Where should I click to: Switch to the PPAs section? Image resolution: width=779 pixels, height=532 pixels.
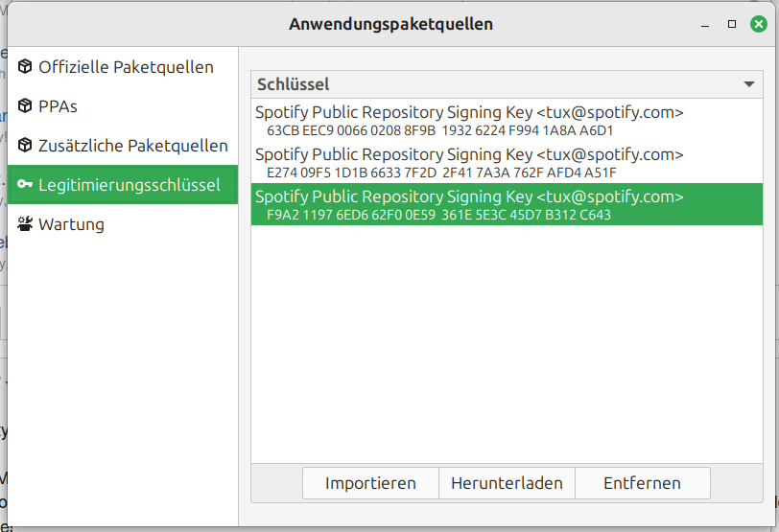(123, 105)
